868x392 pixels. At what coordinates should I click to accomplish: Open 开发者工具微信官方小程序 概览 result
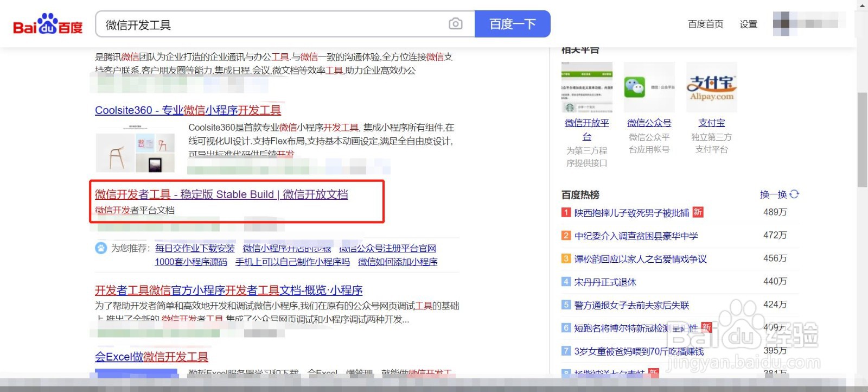click(x=229, y=290)
